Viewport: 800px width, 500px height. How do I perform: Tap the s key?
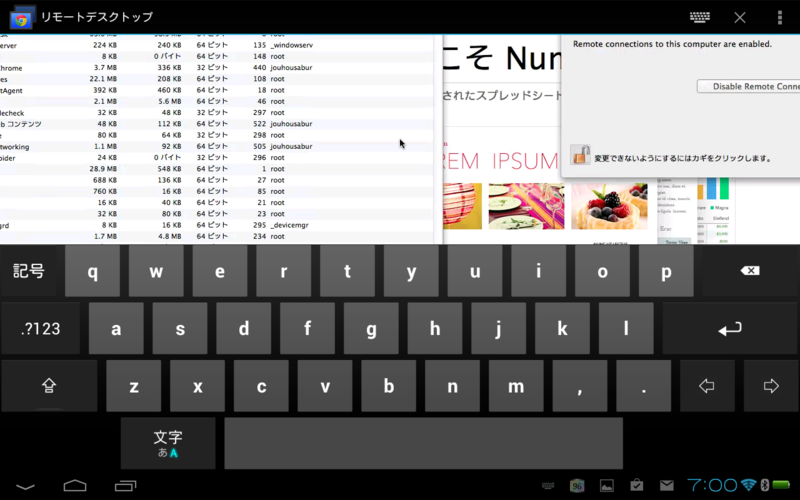click(x=180, y=329)
